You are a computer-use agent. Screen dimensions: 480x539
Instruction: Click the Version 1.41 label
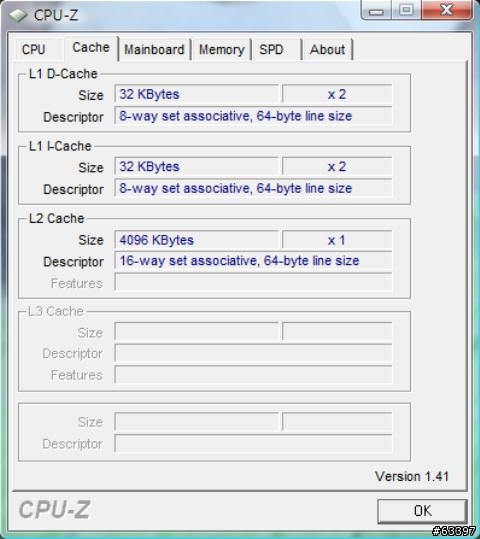pyautogui.click(x=412, y=476)
